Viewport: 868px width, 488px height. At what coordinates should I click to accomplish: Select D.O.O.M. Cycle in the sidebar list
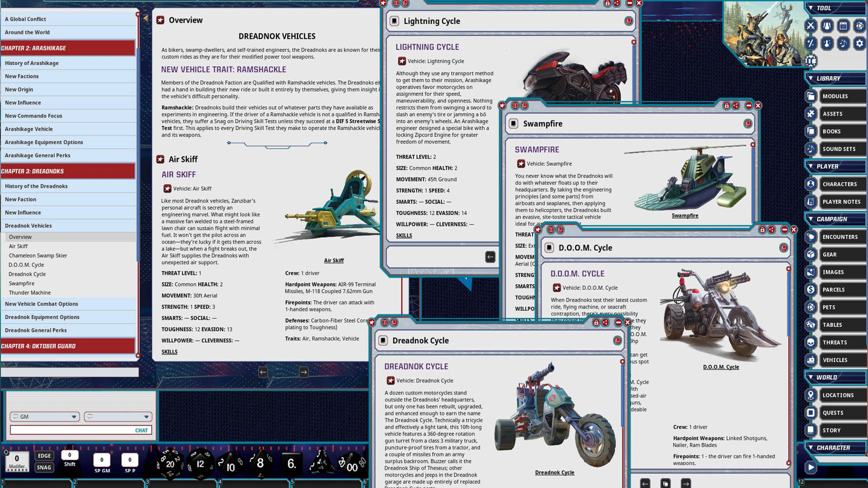(x=27, y=265)
